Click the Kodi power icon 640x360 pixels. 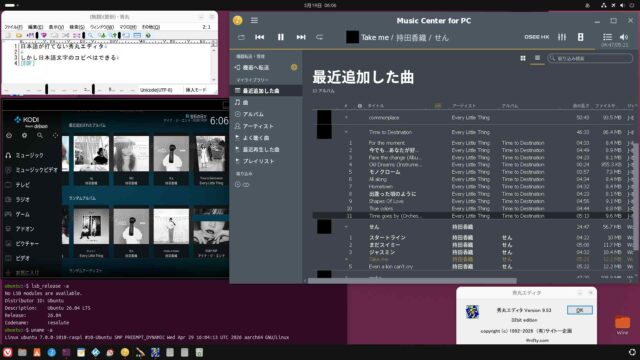(9, 136)
